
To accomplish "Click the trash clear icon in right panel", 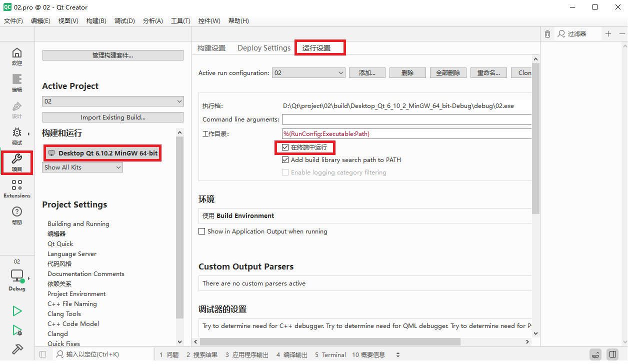I will point(547,34).
